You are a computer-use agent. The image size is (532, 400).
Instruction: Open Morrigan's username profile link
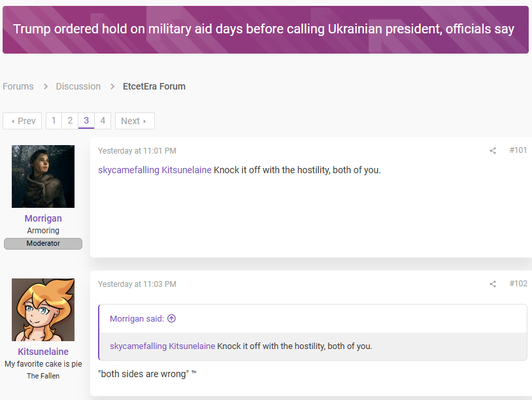43,218
